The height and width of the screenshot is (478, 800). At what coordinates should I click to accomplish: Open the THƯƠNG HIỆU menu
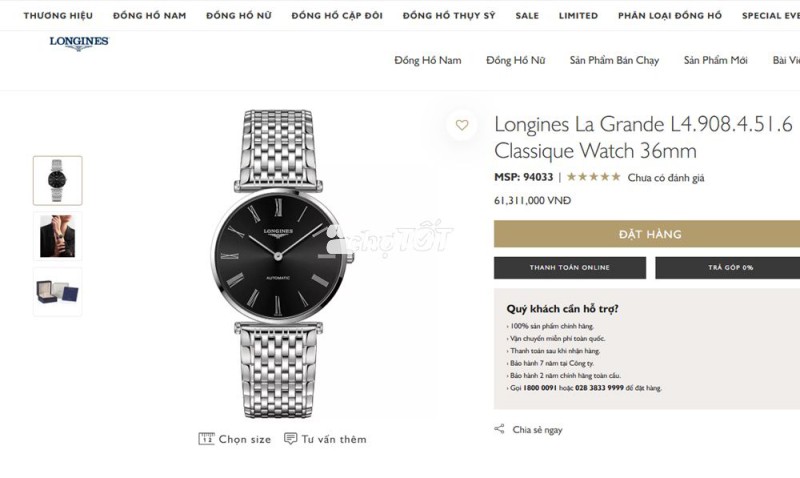[58, 16]
